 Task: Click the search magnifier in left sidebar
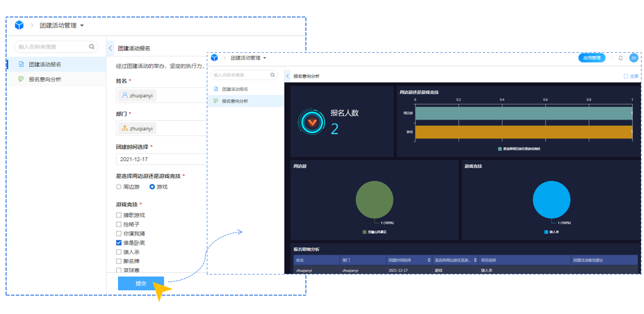point(92,47)
